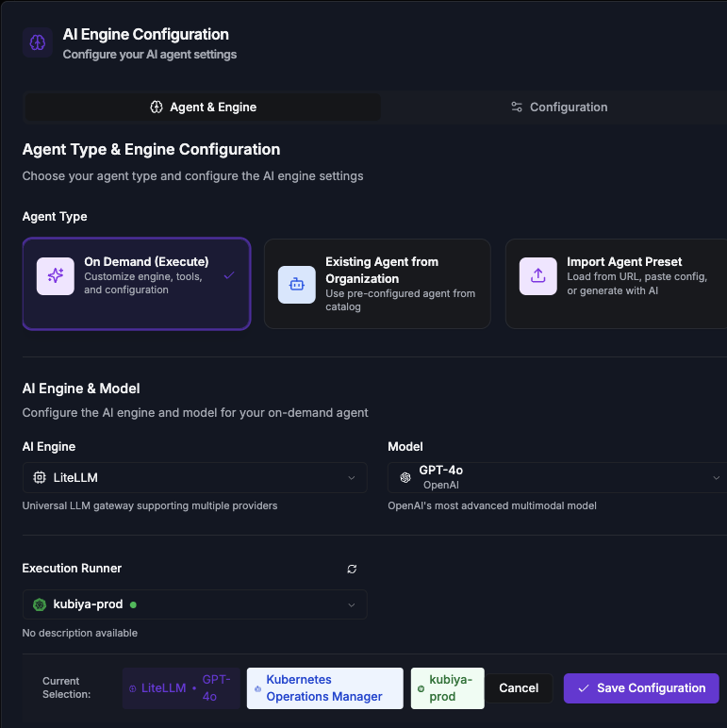Screen dimensions: 727x728
Task: Click the icon in the LiteLLM badge
Action: [132, 689]
